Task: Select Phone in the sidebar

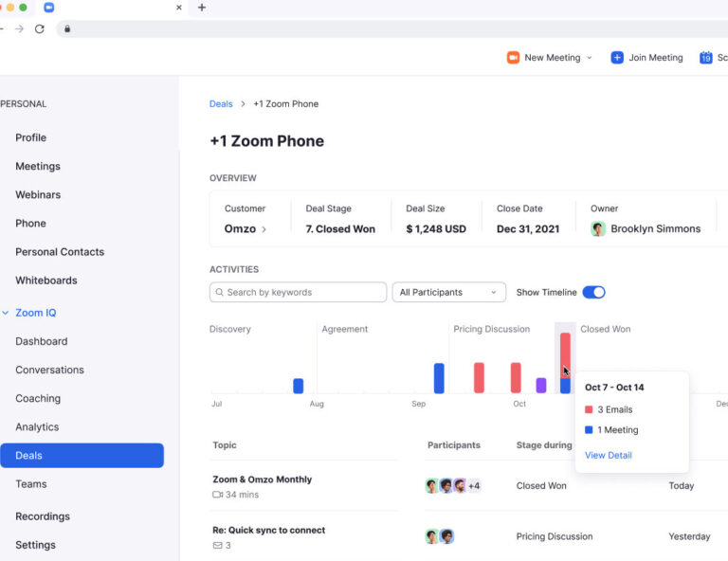Action: [30, 224]
